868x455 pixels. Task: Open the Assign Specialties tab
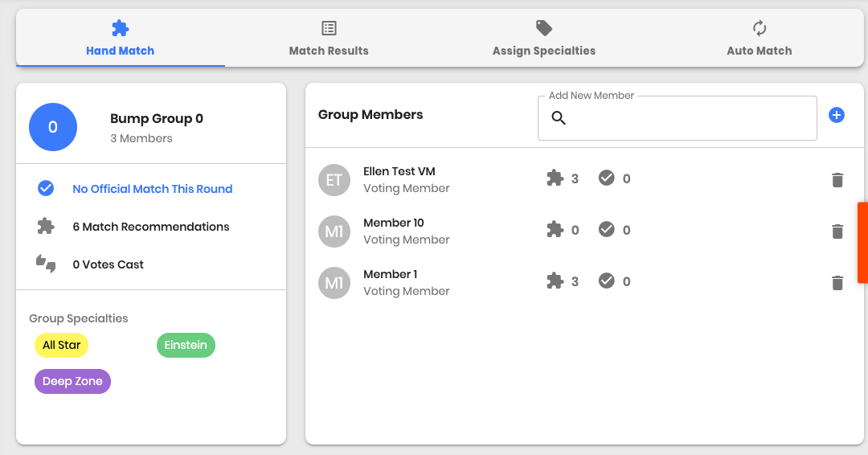(x=544, y=39)
